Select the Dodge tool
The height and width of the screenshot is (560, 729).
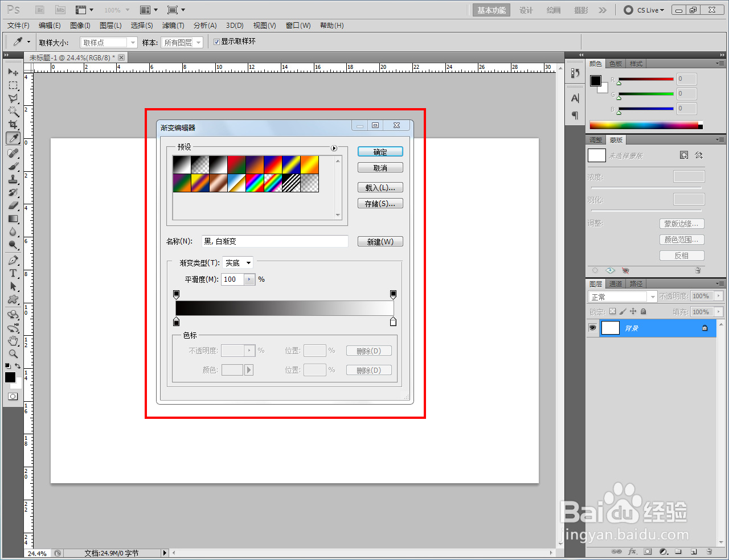pyautogui.click(x=13, y=245)
